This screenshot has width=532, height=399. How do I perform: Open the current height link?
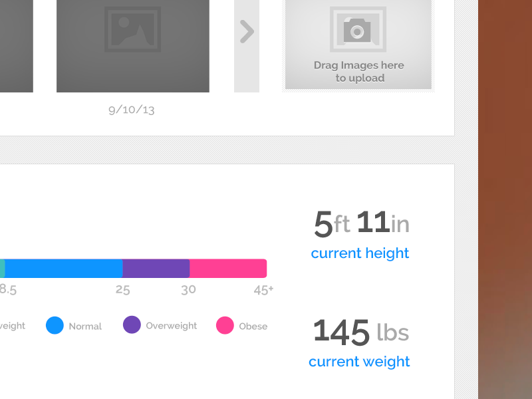360,253
